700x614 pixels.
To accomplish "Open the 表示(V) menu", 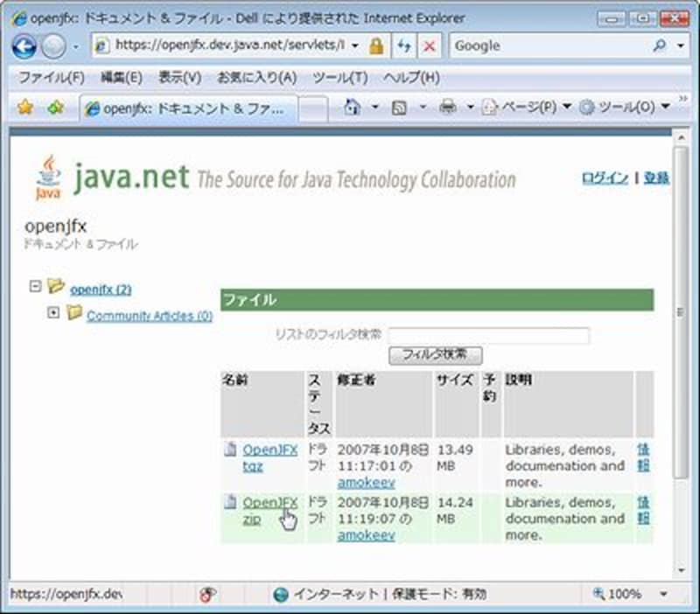I will tap(180, 78).
